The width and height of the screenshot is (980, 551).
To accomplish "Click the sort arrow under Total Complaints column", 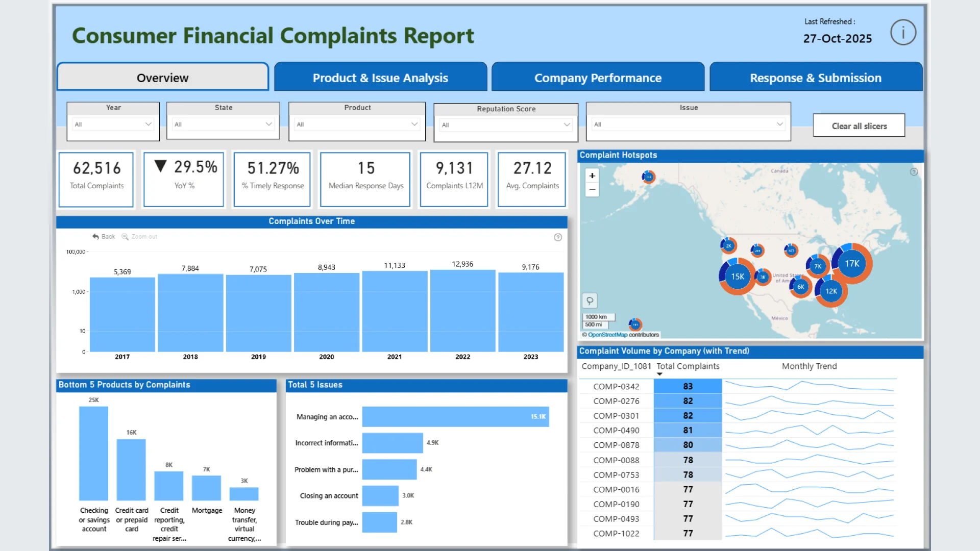I will [659, 374].
